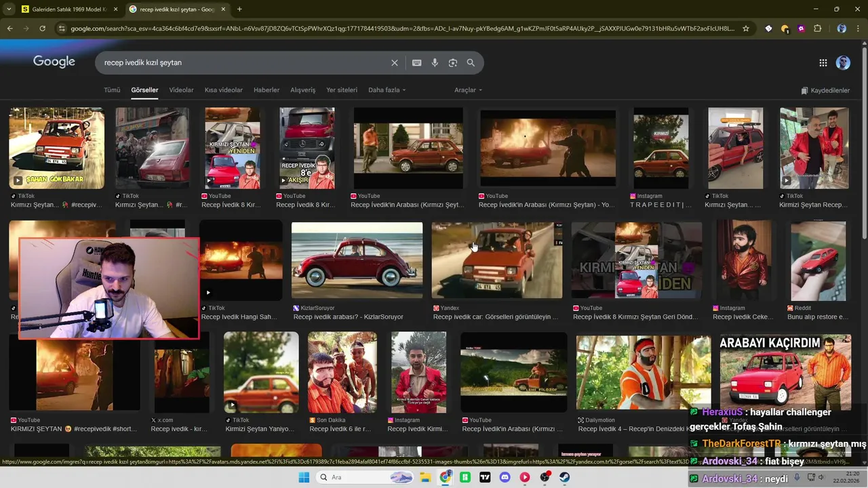This screenshot has width=868, height=488.
Task: Open 'Bunu alıp restore e...' Reddit link
Action: click(817, 317)
